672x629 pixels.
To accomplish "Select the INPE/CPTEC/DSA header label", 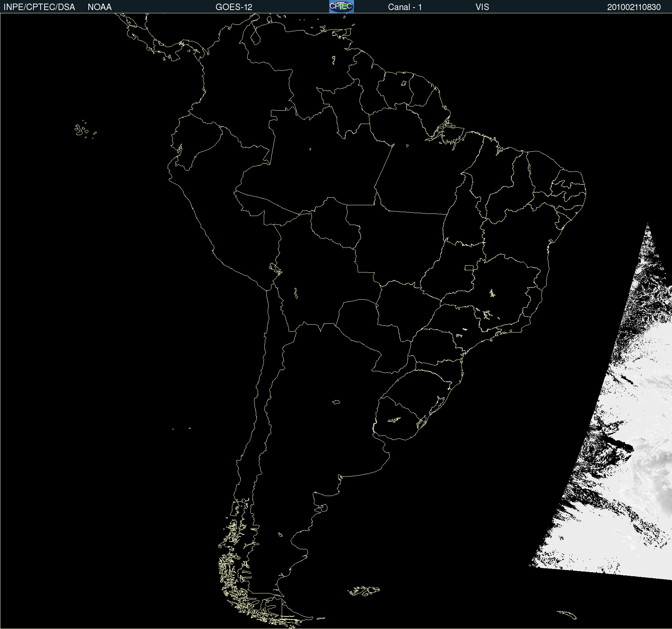I will click(x=39, y=7).
